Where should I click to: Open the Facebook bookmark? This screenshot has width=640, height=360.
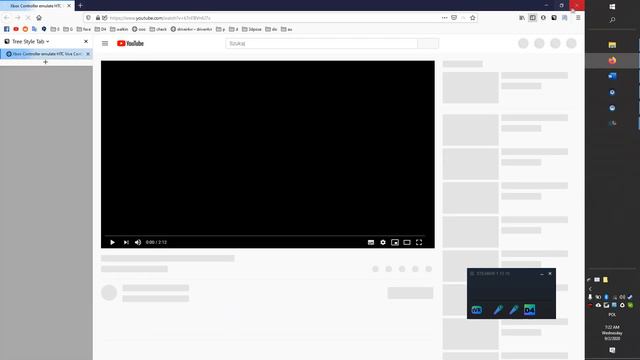(x=7, y=29)
